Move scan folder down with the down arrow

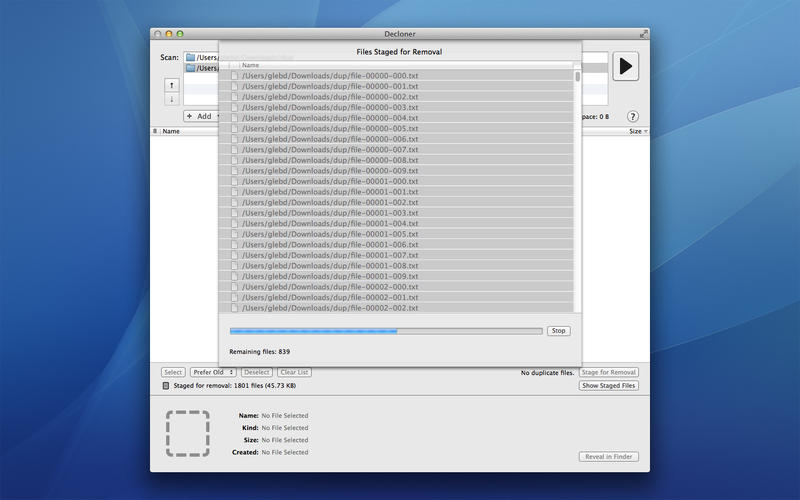tap(172, 99)
